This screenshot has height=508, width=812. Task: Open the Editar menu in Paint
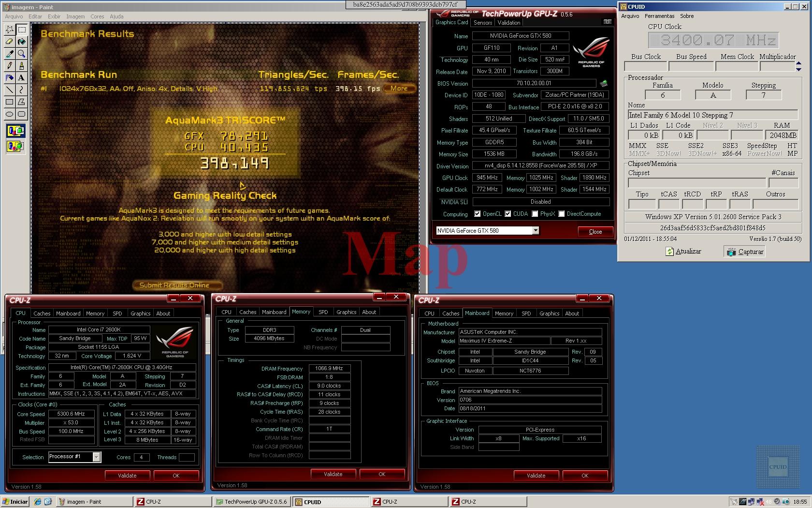pyautogui.click(x=35, y=16)
